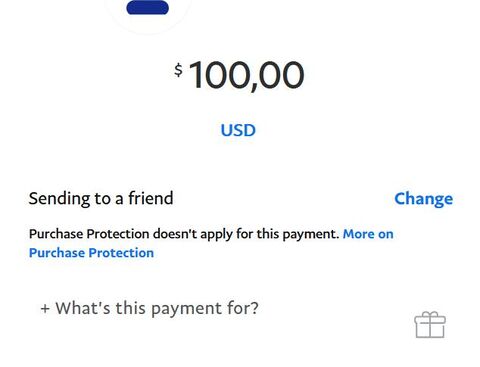
Task: Click the word friend in the payment type
Action: (151, 198)
